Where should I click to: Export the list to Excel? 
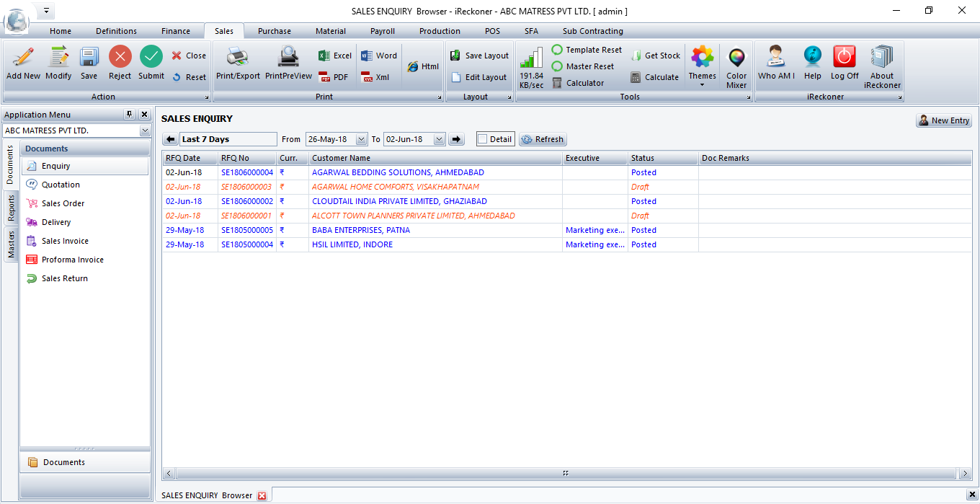coord(335,56)
